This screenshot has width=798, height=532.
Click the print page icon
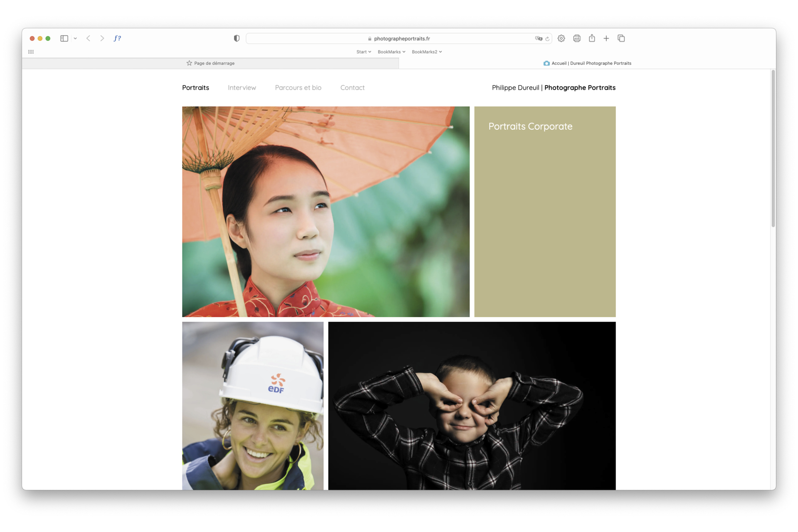576,38
